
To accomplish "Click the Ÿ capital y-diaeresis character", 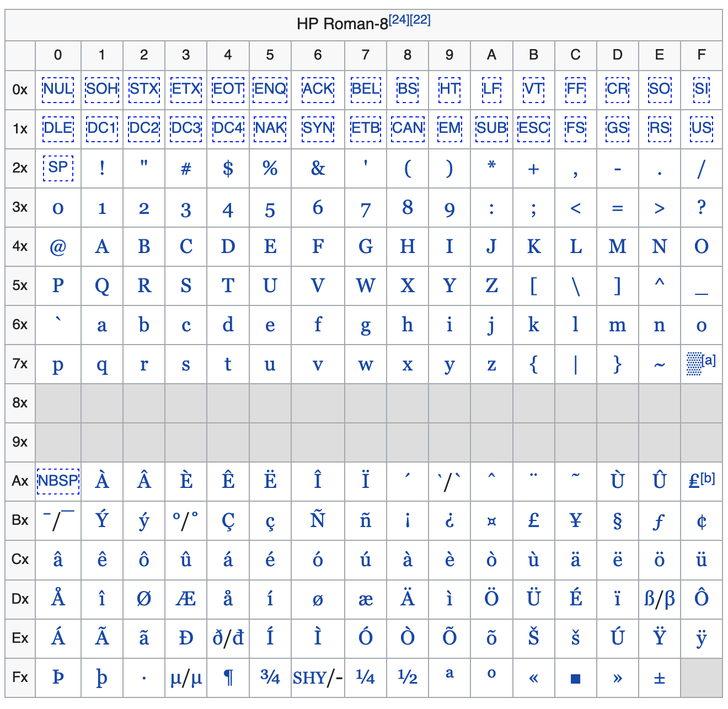I will [x=659, y=636].
